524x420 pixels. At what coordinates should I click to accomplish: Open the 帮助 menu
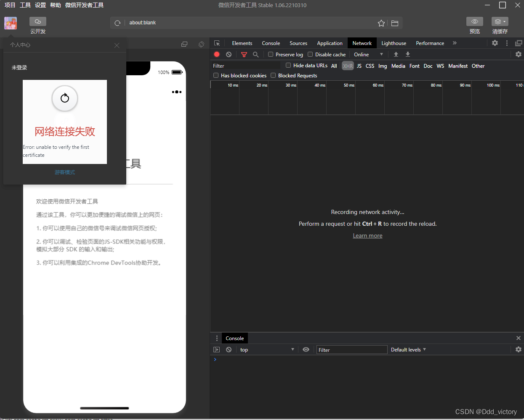coord(56,5)
